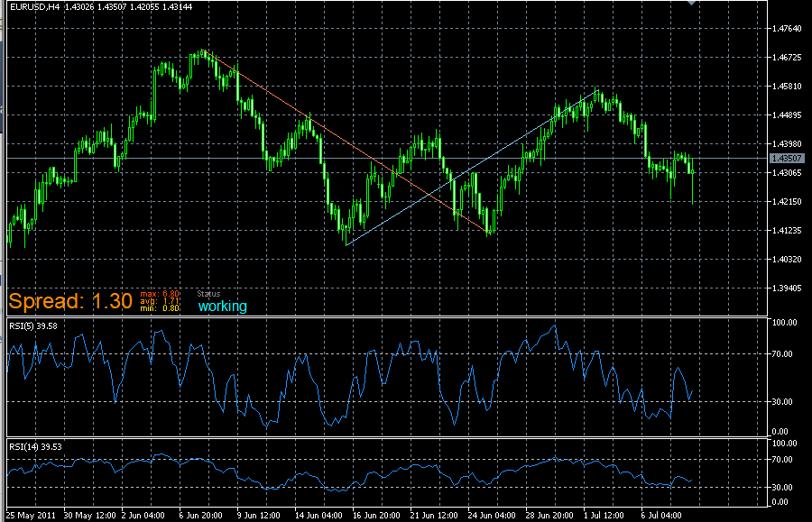Click the 21 Jun 12:00 time label
This screenshot has width=812, height=522.
(x=434, y=516)
